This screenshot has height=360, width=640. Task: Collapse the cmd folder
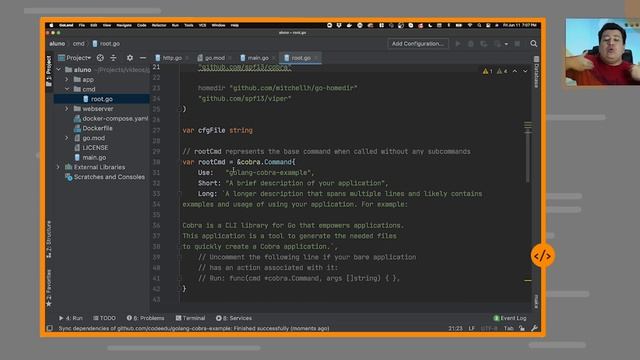point(67,89)
